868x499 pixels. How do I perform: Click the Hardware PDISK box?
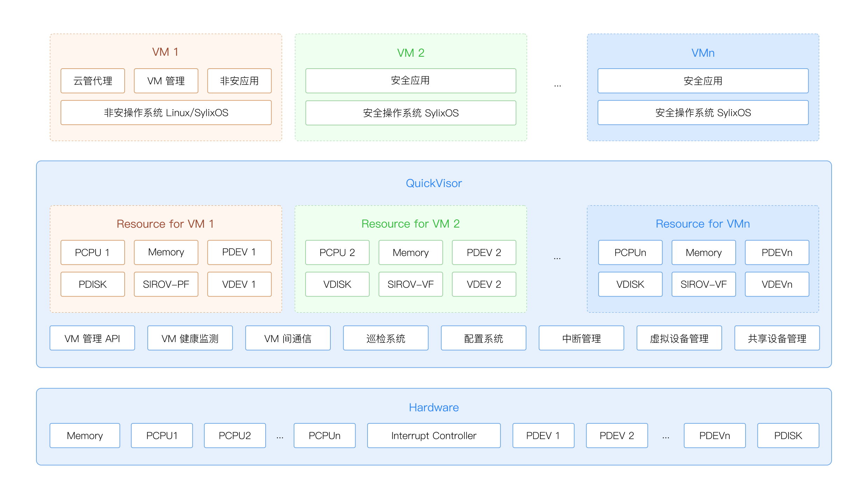coord(788,436)
